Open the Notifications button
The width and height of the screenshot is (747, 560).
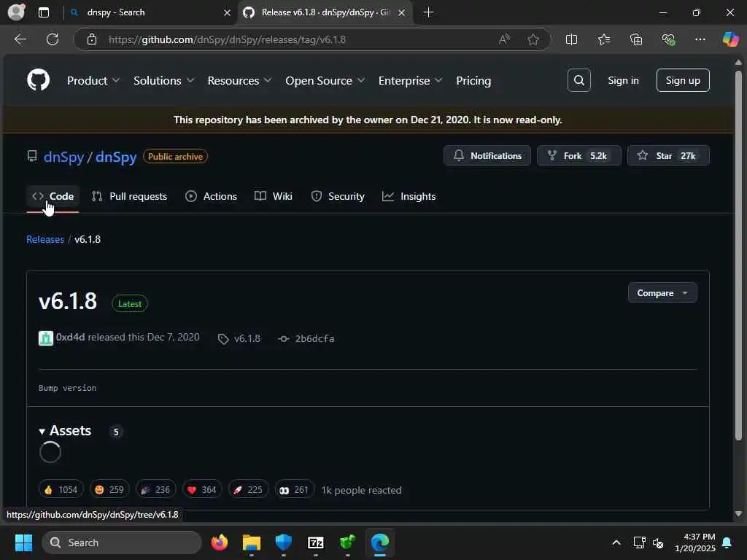coord(487,156)
